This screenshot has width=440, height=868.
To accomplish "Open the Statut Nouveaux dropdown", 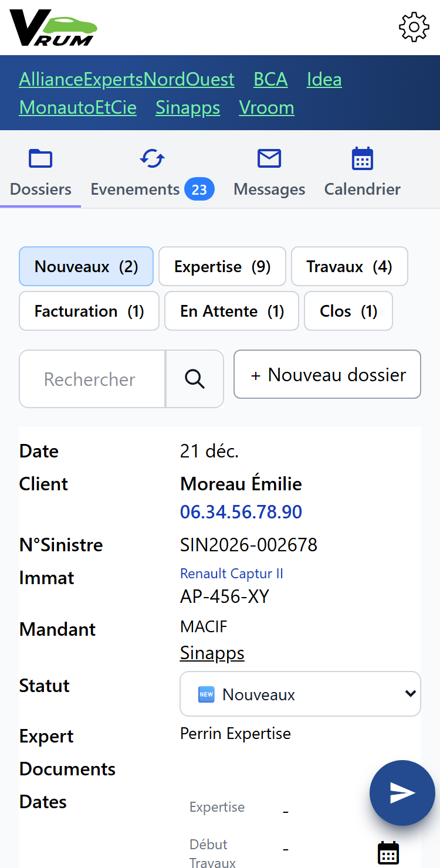I will (300, 694).
